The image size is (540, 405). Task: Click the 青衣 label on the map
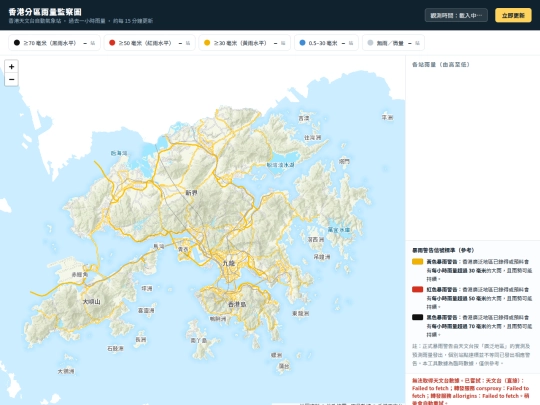183,249
